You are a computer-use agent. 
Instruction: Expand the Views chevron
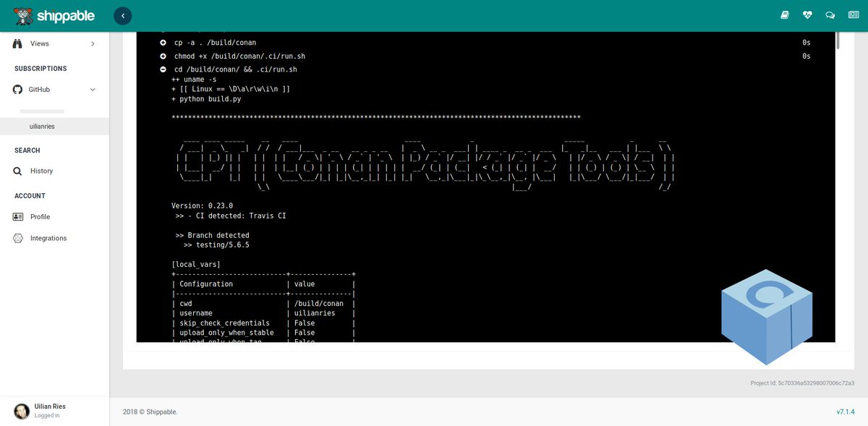93,44
